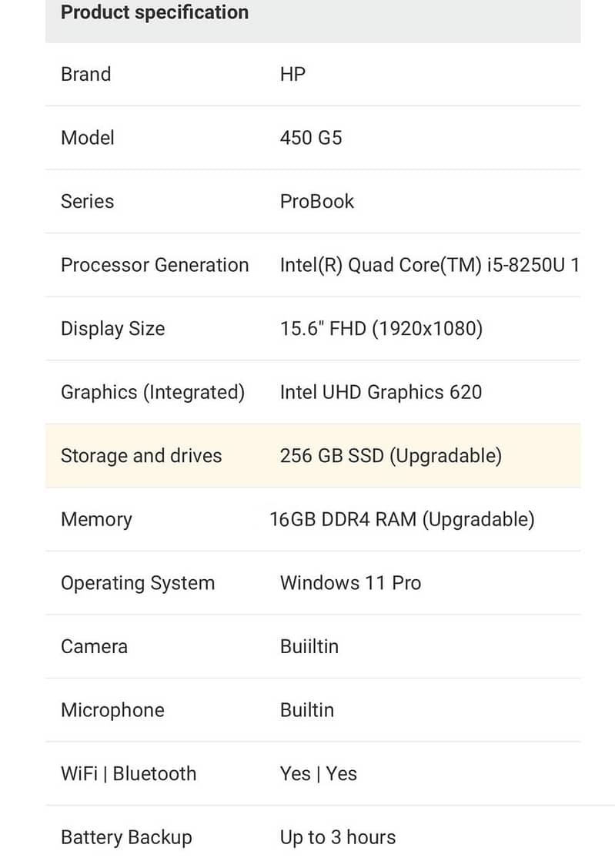The image size is (615, 868).
Task: Select the Operating System label
Action: 138,583
